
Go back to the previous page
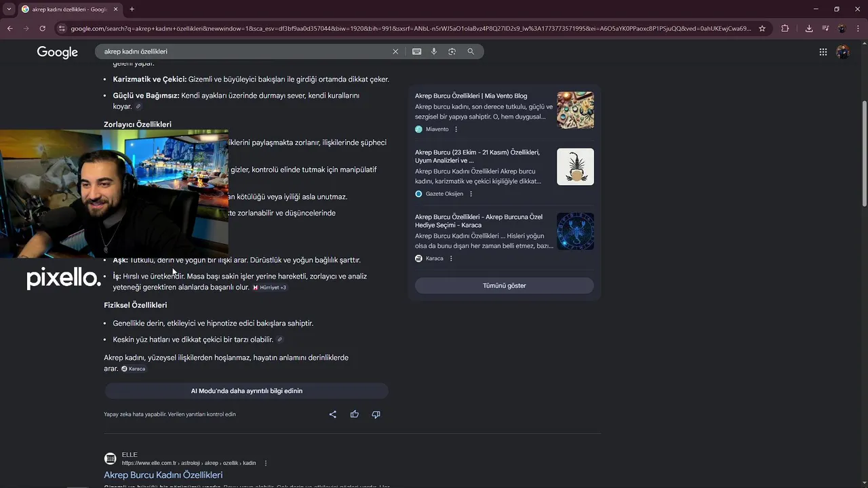point(9,28)
